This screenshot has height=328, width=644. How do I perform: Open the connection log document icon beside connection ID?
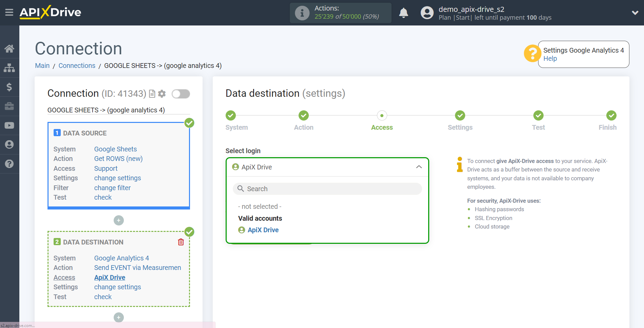(x=152, y=94)
